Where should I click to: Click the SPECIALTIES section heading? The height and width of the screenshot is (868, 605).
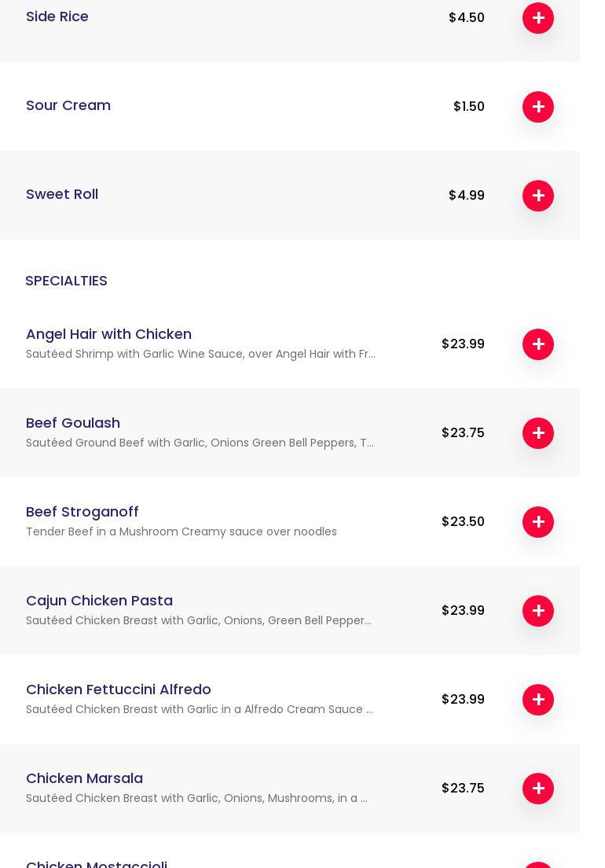coord(66,281)
